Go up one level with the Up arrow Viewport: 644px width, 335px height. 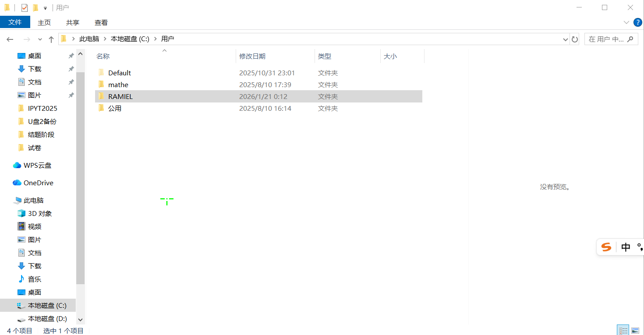pyautogui.click(x=51, y=39)
